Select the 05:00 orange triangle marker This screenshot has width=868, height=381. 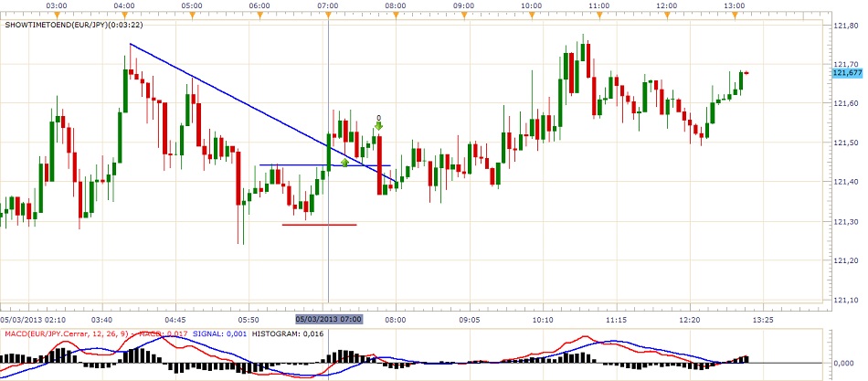pyautogui.click(x=192, y=16)
